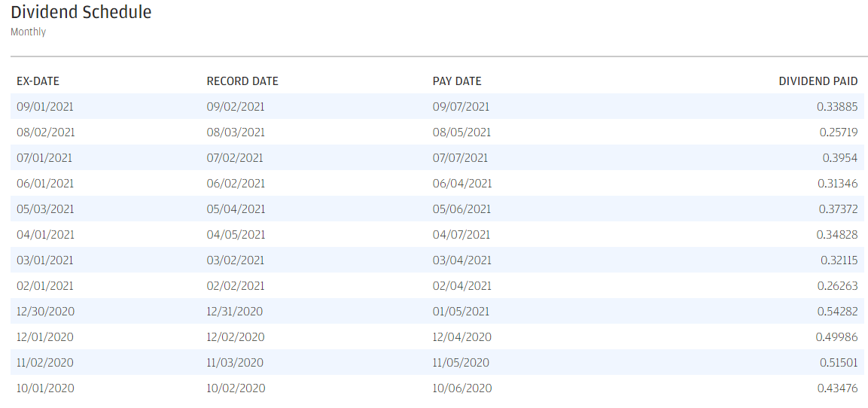Select pay date 01/05/2021

pos(461,311)
